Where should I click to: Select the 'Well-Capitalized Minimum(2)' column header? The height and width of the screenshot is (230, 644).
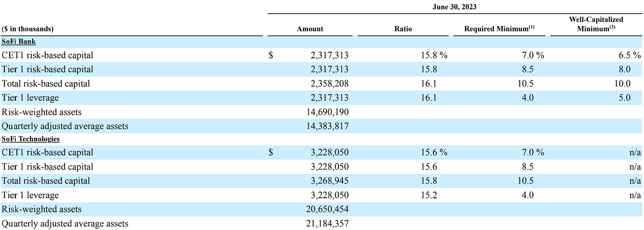(596, 24)
